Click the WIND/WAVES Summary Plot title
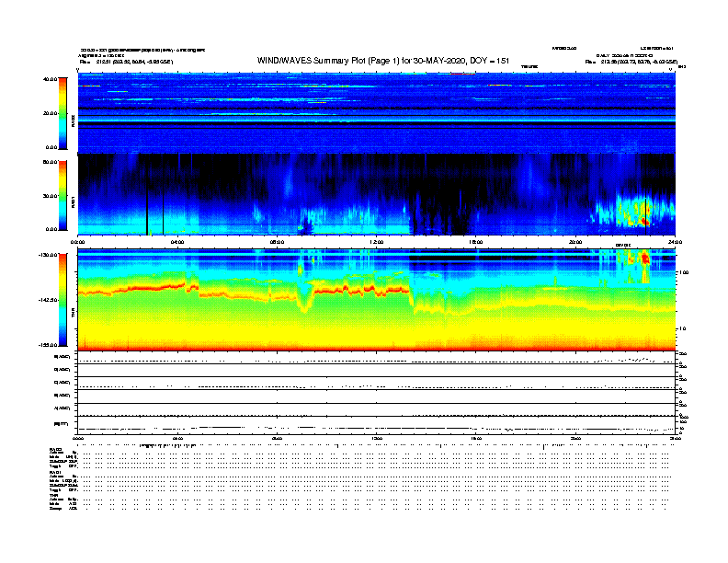 point(383,61)
